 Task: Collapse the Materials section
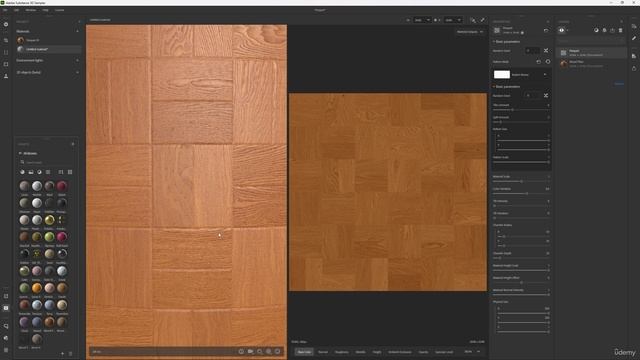point(78,31)
